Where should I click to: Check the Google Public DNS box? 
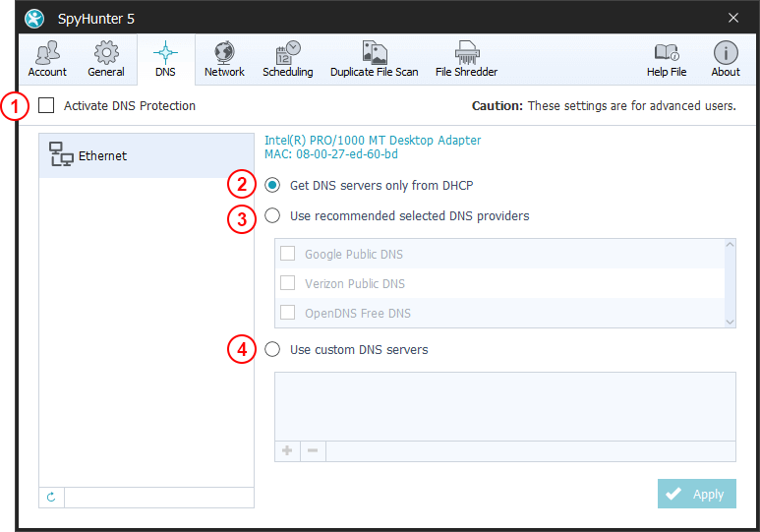(x=288, y=254)
